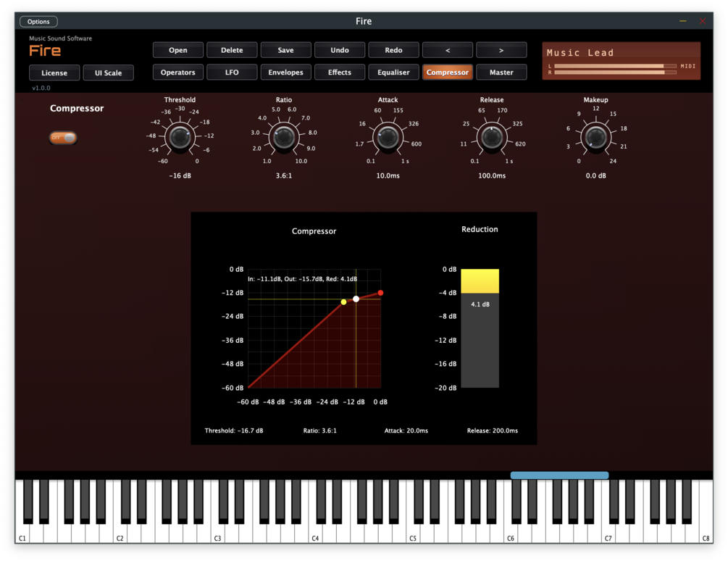728x561 pixels.
Task: Click the blue keyboard range scrollbar
Action: pyautogui.click(x=559, y=475)
